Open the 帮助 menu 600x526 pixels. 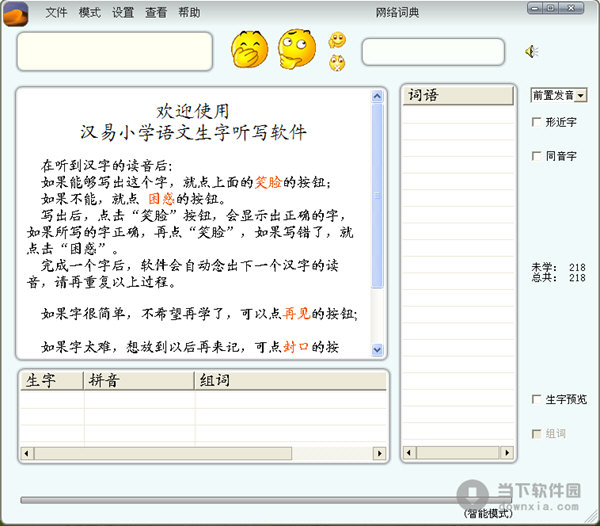tap(189, 13)
